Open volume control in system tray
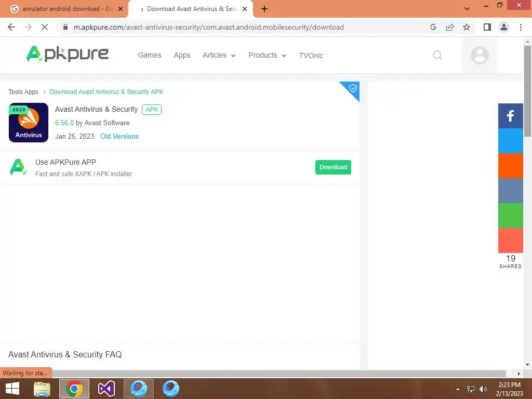 pyautogui.click(x=483, y=389)
